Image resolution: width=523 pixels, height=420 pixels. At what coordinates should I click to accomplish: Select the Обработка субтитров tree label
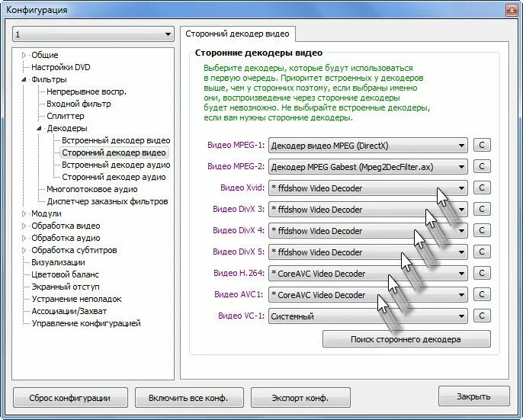coord(74,250)
